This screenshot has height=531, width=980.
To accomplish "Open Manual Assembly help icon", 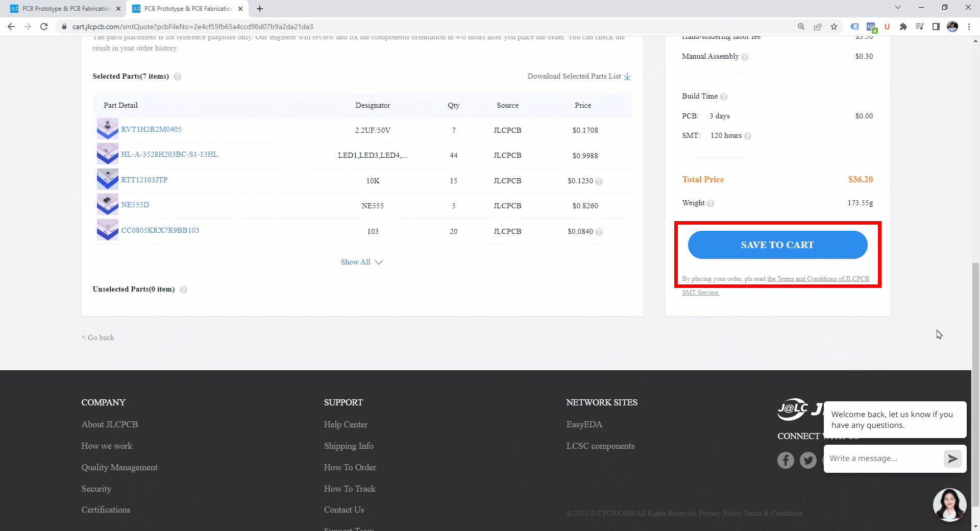I will click(x=745, y=57).
